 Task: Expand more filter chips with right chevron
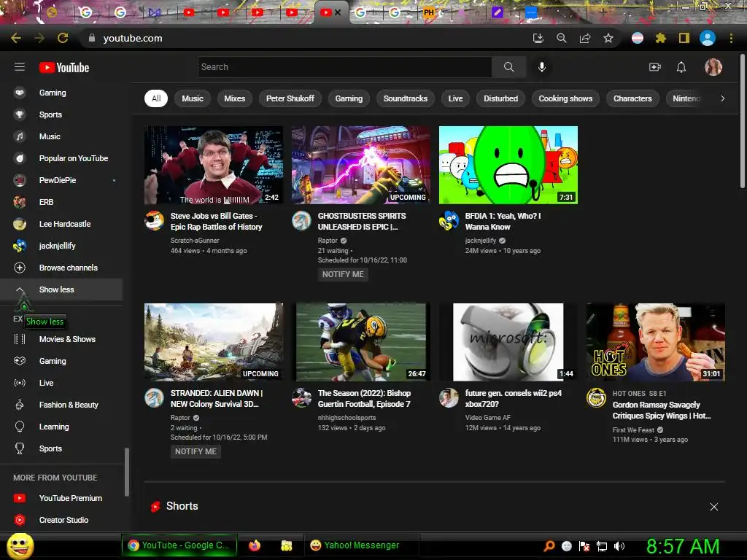click(x=722, y=98)
